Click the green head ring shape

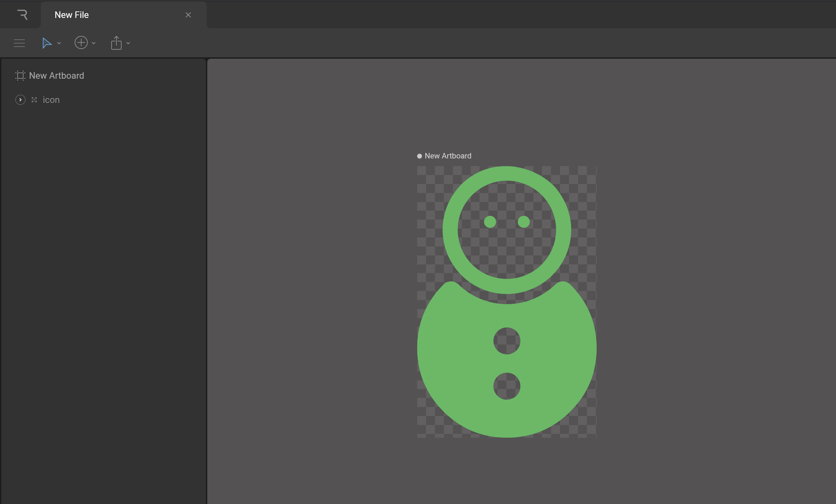pos(450,230)
